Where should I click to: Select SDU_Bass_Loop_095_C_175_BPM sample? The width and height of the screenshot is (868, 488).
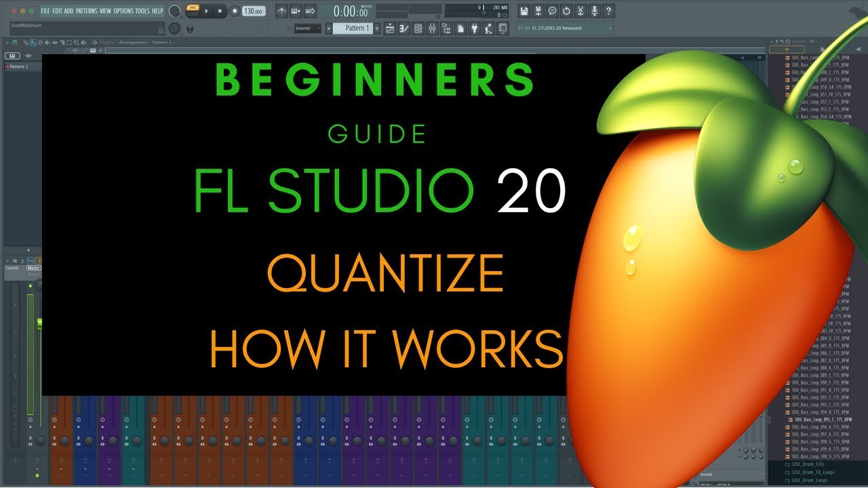pyautogui.click(x=820, y=420)
